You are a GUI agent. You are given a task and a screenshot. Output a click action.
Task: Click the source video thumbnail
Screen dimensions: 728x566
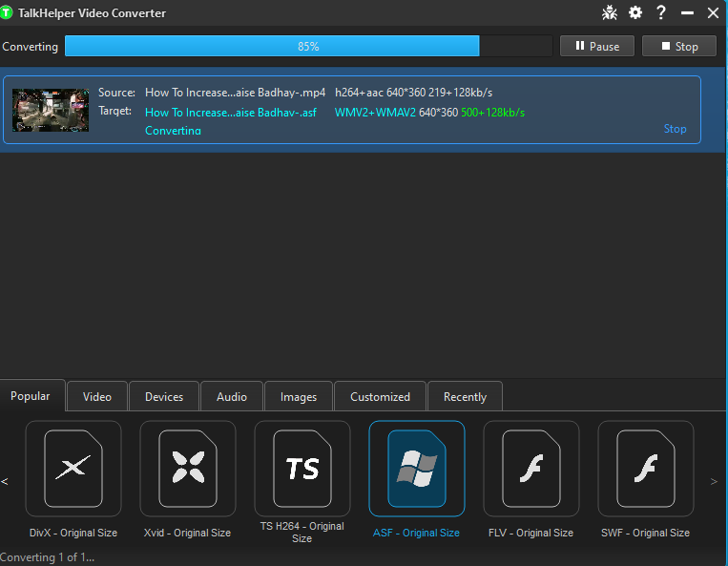[x=51, y=110]
